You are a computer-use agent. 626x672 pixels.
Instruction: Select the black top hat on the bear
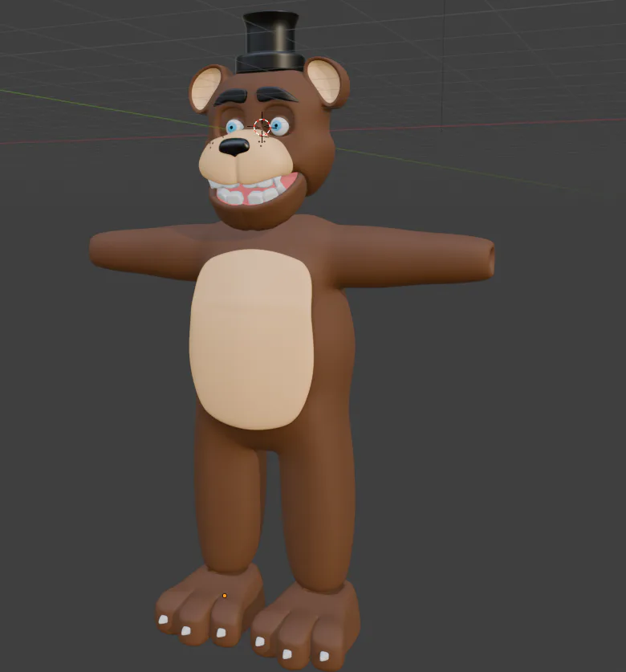pos(270,43)
